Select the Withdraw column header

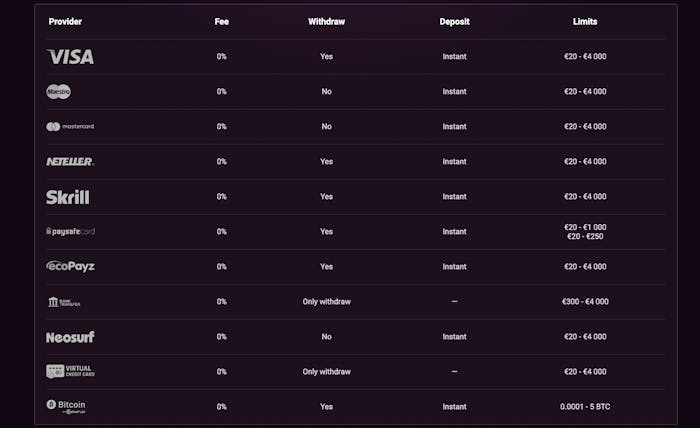click(327, 21)
